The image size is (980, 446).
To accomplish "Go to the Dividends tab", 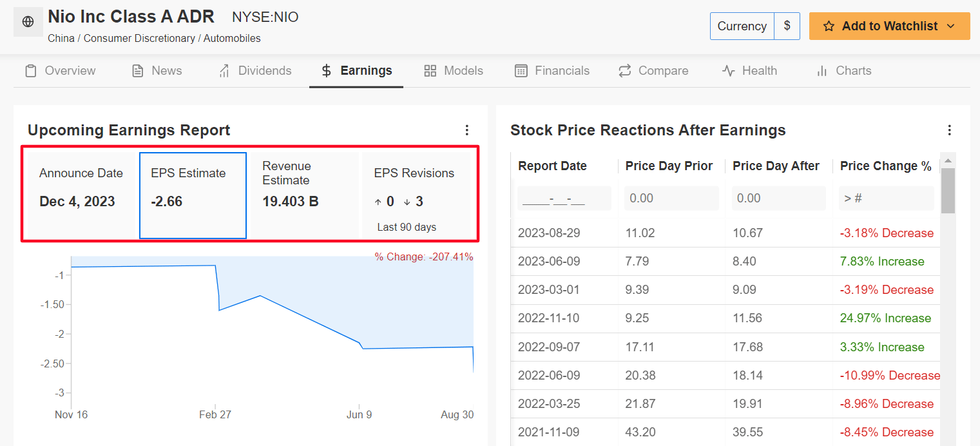I will (255, 71).
